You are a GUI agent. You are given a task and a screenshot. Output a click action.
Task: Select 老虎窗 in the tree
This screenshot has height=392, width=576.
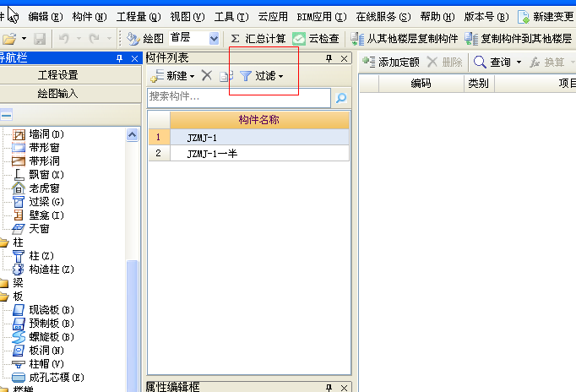pos(36,188)
